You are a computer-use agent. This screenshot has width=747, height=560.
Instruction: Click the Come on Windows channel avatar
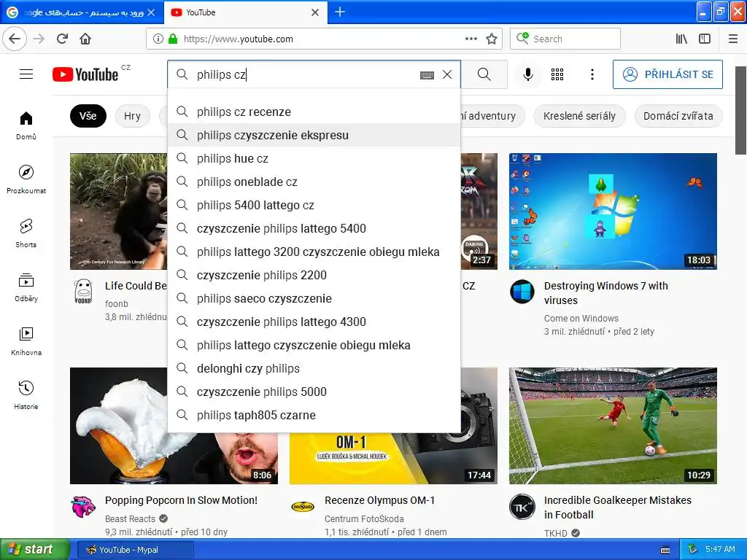tap(522, 292)
